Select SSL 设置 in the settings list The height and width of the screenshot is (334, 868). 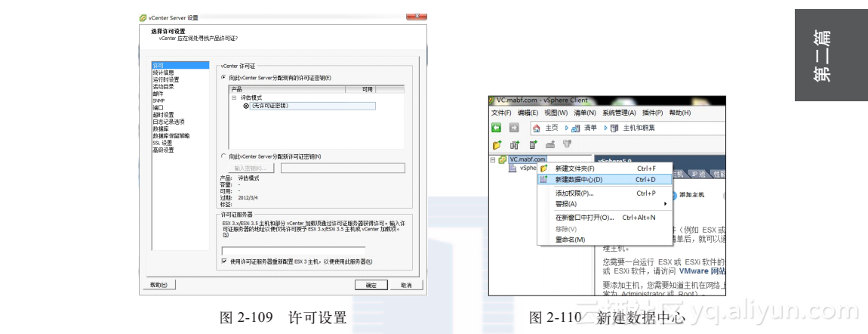tap(180, 142)
